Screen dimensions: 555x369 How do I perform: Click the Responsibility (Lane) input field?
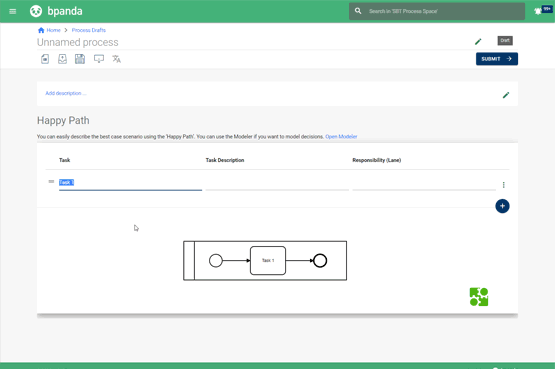pyautogui.click(x=424, y=184)
